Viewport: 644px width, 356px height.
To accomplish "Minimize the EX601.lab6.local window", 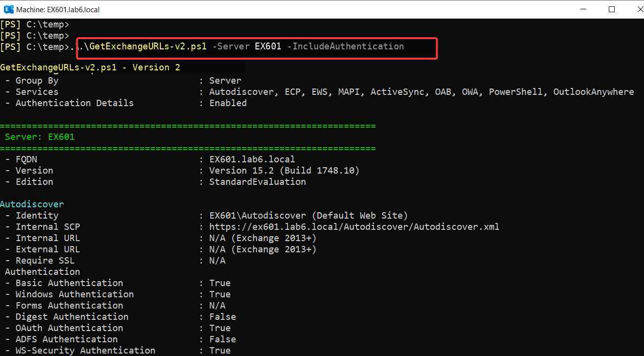I will 584,9.
